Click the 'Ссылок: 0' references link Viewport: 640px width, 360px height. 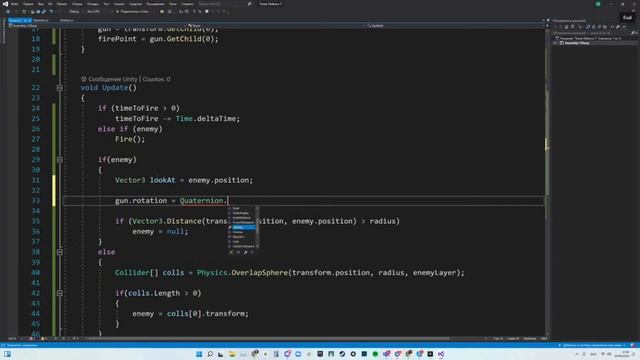point(156,79)
